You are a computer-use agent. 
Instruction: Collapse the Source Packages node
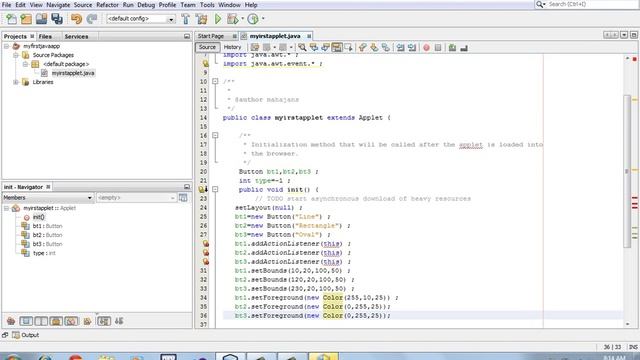(16, 55)
